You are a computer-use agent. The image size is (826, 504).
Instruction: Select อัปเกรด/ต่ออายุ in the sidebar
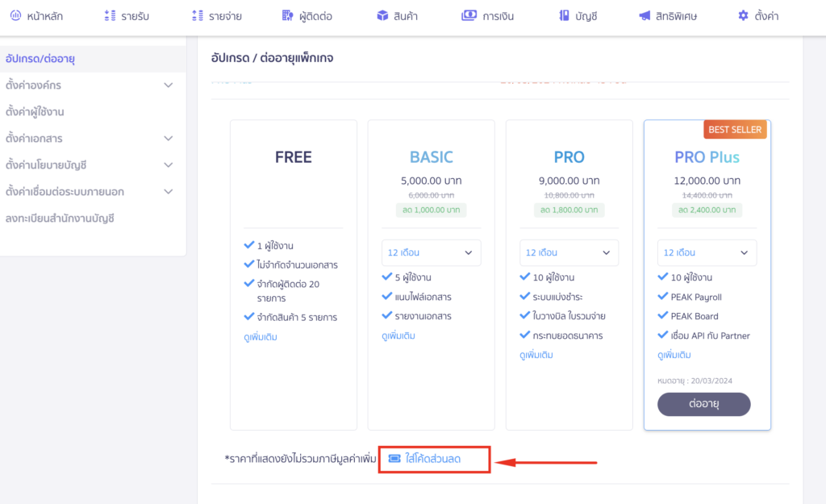(40, 59)
